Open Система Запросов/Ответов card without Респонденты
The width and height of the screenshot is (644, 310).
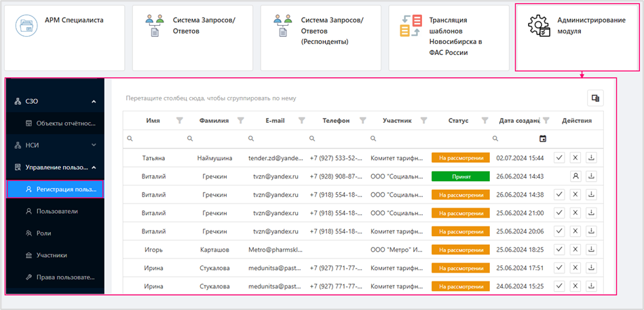[193, 38]
